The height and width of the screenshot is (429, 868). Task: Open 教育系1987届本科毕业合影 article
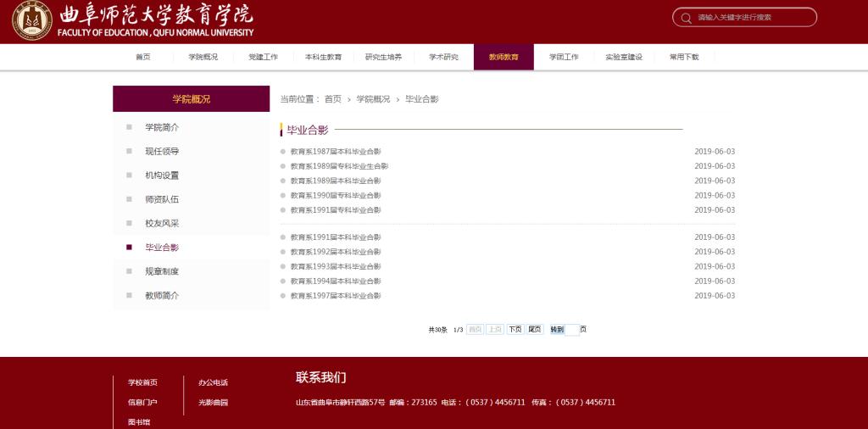[x=336, y=152]
